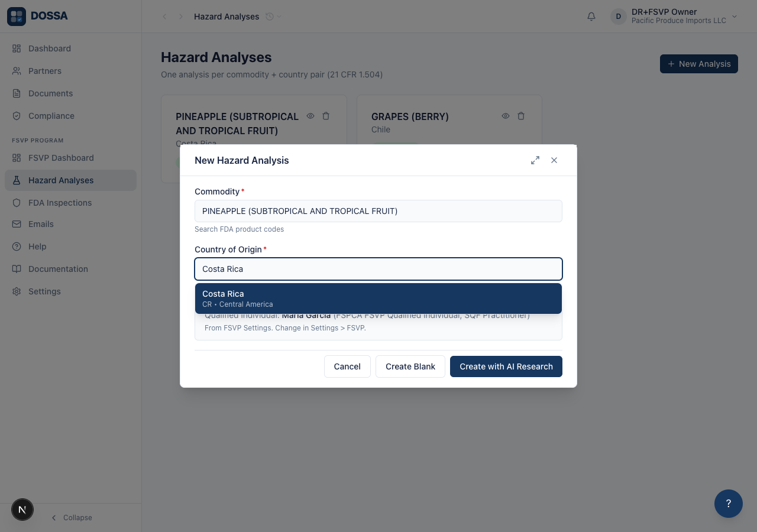Image resolution: width=757 pixels, height=532 pixels.
Task: Open Help from the sidebar
Action: [x=70, y=246]
